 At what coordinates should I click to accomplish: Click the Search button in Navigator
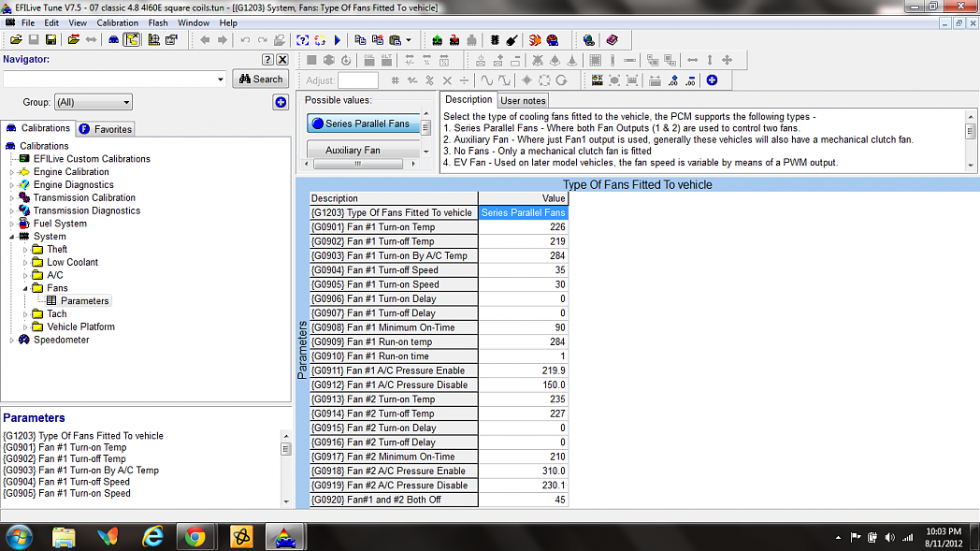[x=260, y=80]
